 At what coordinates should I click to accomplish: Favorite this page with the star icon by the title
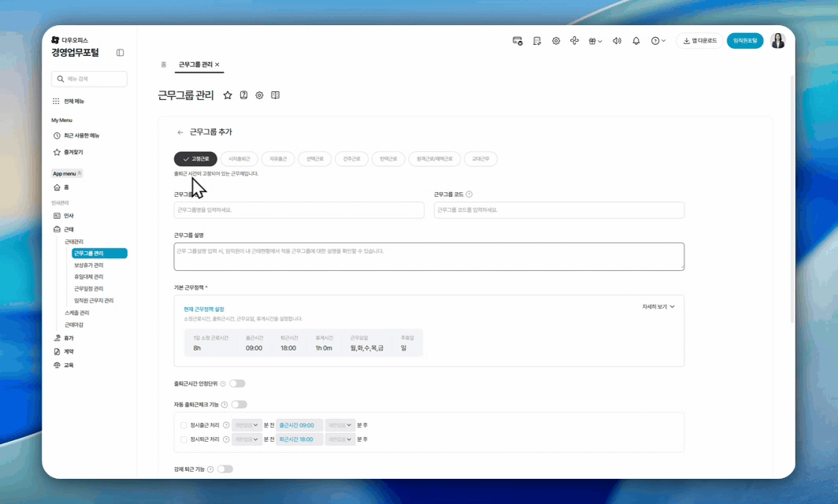click(228, 95)
